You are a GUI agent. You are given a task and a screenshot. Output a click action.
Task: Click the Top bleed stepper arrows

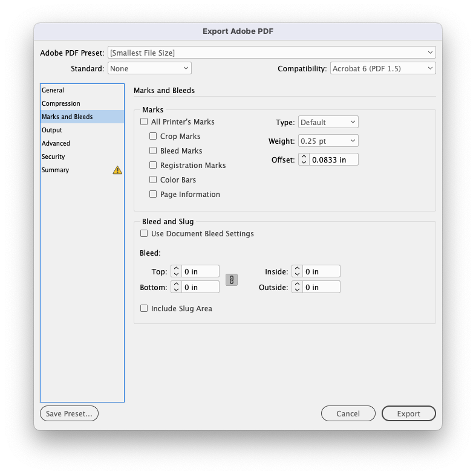coord(176,271)
